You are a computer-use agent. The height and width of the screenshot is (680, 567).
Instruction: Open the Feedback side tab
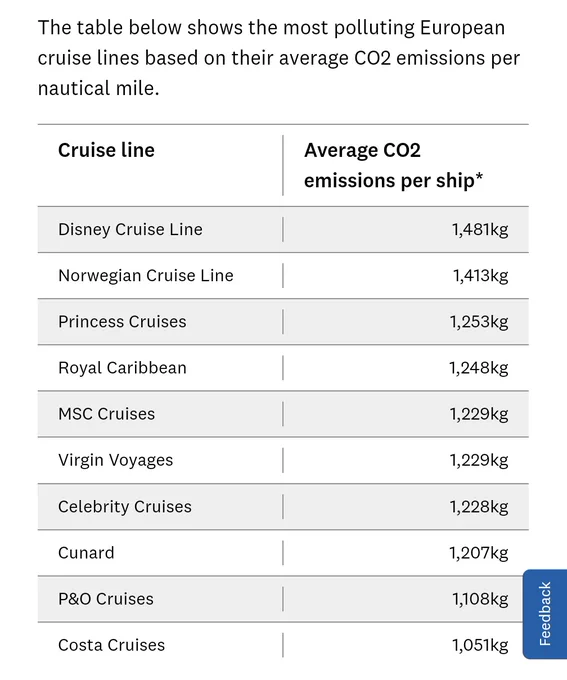[545, 614]
